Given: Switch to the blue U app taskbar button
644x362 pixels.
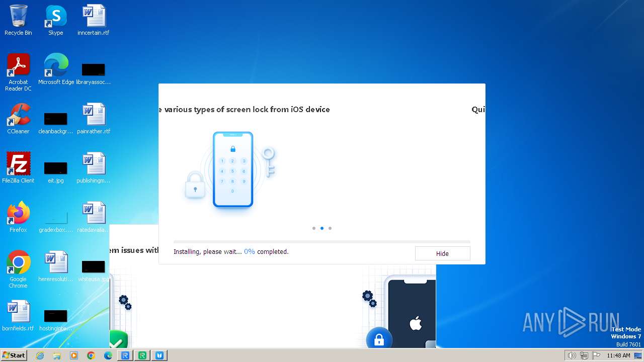Looking at the screenshot, I should (160, 355).
